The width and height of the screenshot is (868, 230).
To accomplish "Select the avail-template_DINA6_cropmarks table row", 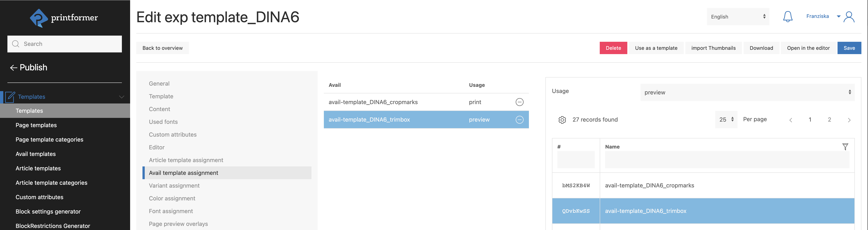I will point(703,186).
